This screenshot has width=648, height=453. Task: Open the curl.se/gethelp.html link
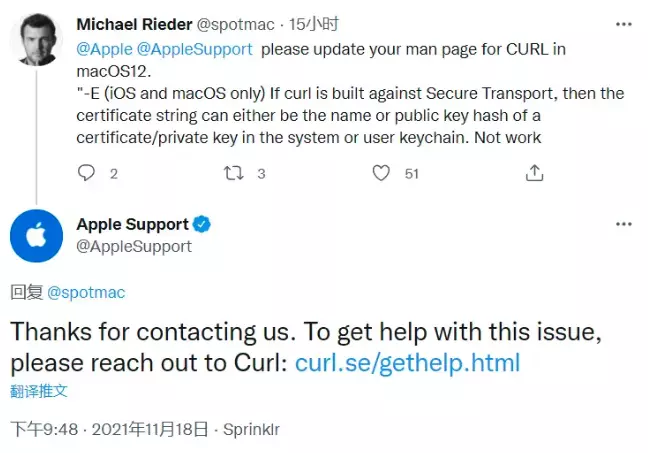407,363
